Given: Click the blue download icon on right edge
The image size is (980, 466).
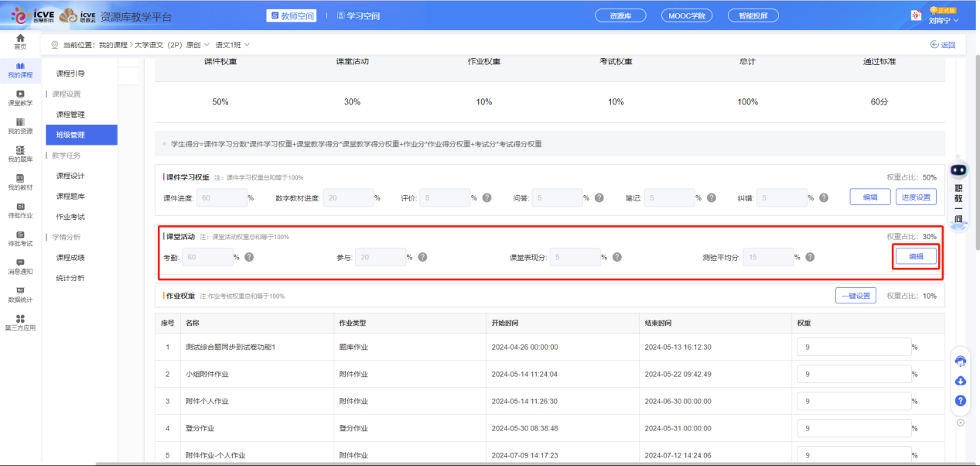Looking at the screenshot, I should click(x=960, y=381).
